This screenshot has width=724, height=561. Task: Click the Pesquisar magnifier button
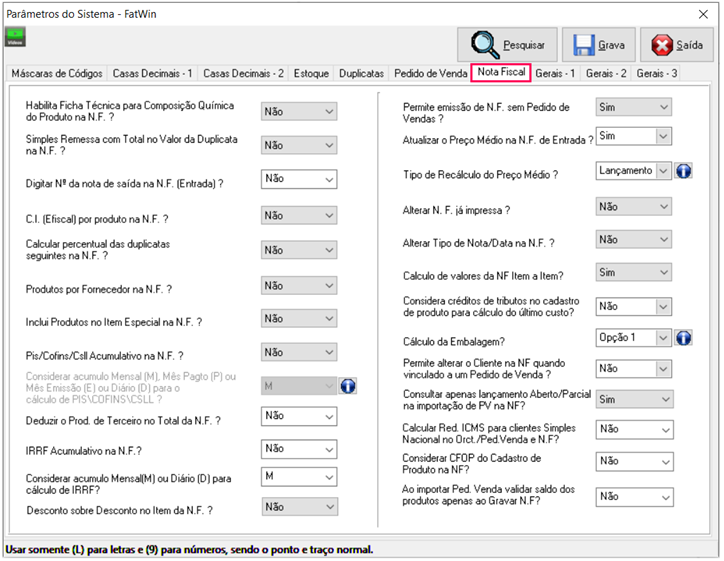[x=508, y=45]
